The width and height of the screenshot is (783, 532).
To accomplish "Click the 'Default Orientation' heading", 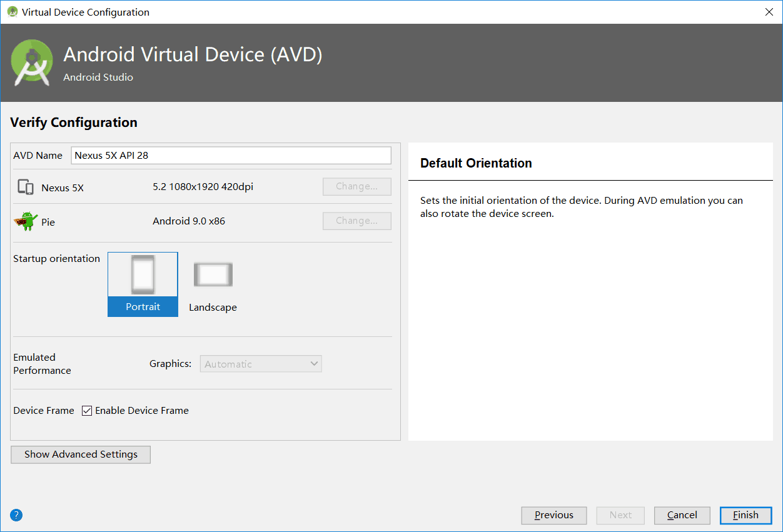I will tap(476, 163).
